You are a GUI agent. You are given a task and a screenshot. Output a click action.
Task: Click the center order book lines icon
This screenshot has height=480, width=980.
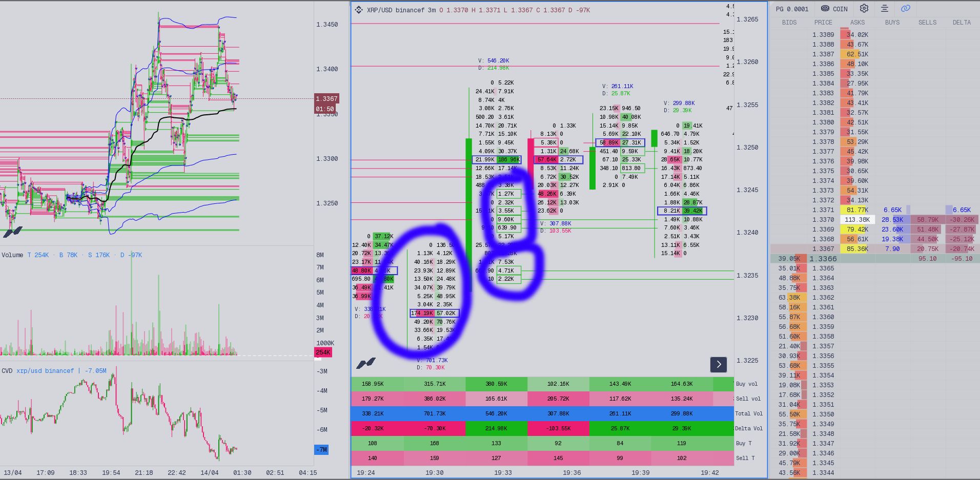click(x=885, y=9)
